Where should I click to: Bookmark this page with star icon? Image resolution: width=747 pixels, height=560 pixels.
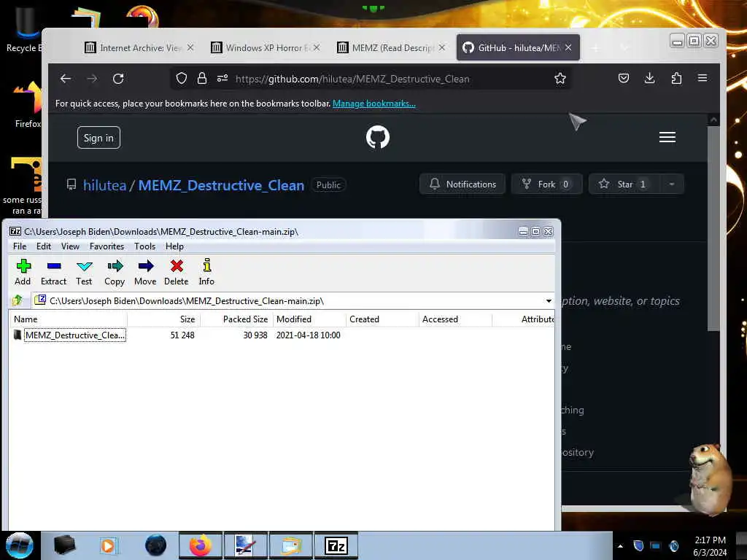coord(560,79)
